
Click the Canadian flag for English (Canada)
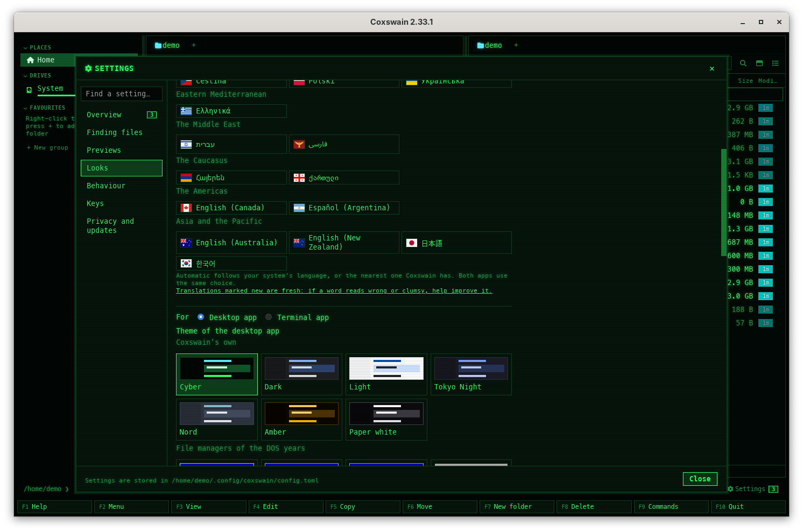[x=186, y=208]
